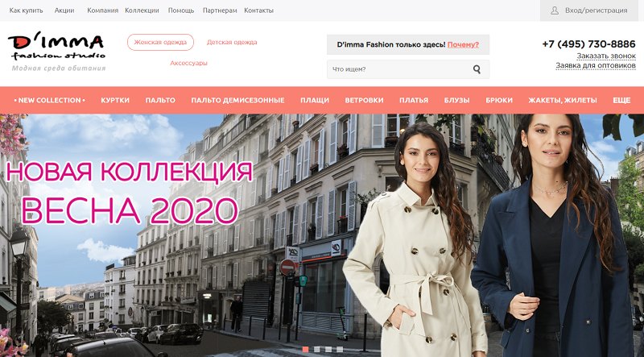
Task: Open the Компания top menu
Action: [103, 10]
